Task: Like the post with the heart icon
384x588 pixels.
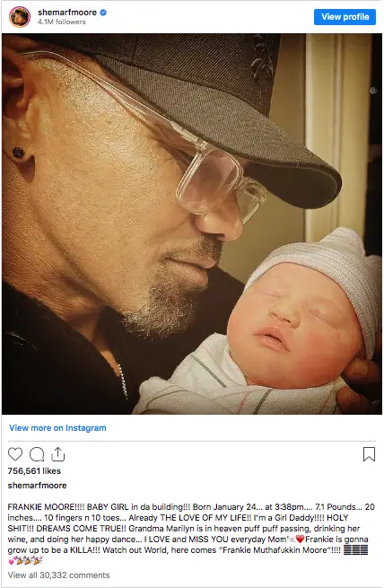Action: [15, 454]
